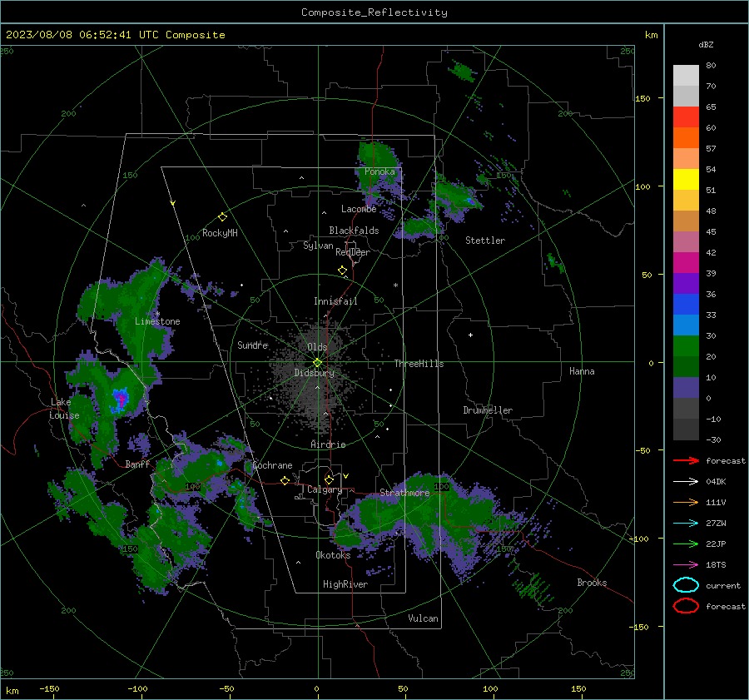Click the orange 111V arrow legend icon
749x700 pixels.
(x=686, y=502)
